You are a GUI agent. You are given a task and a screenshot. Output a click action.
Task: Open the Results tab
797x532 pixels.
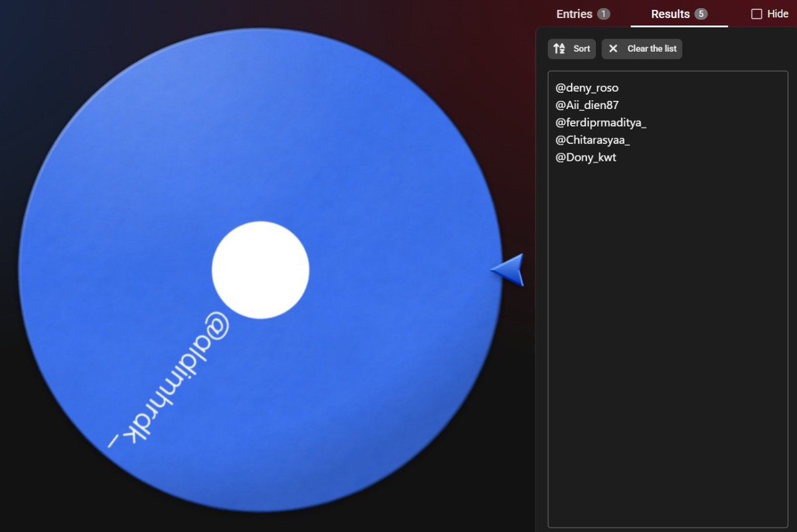(x=679, y=14)
